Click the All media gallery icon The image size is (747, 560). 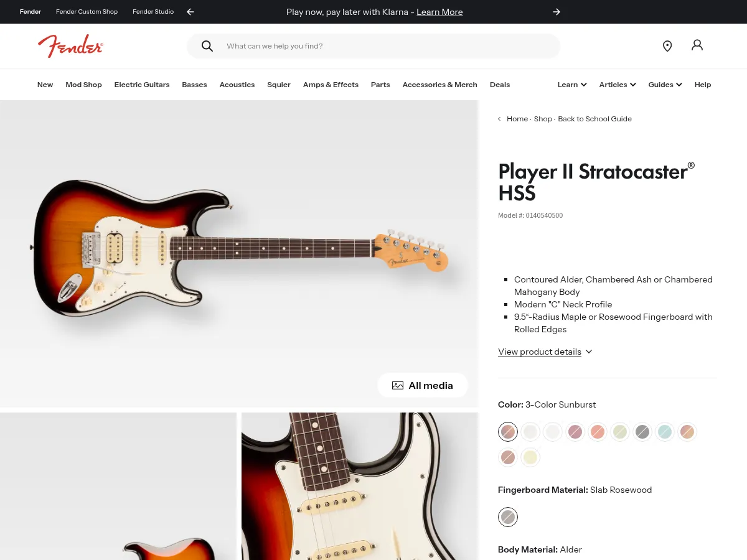[398, 385]
